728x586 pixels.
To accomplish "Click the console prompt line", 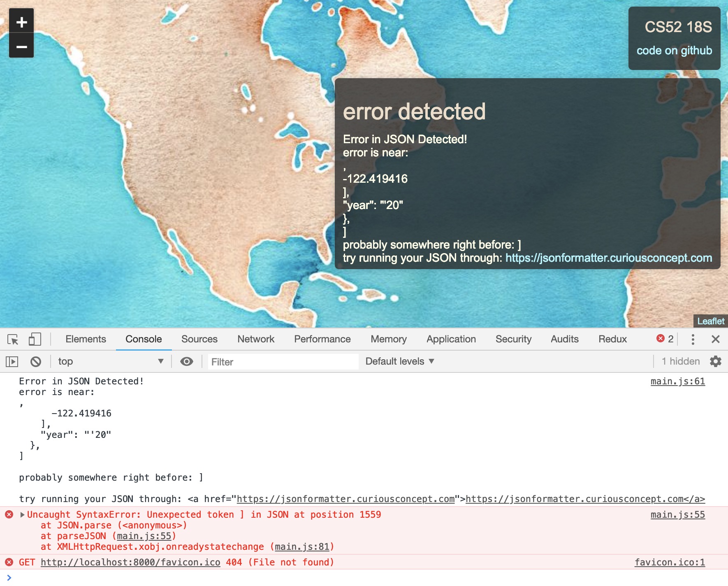I will (x=364, y=578).
